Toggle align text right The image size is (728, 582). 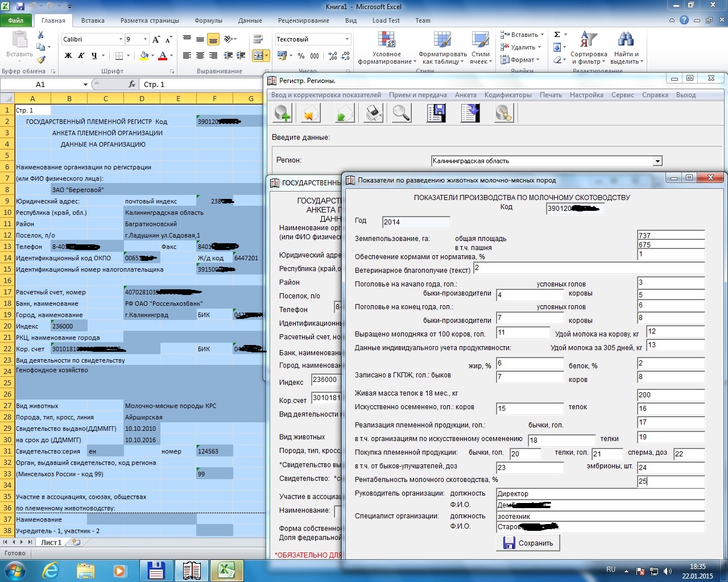coord(213,56)
